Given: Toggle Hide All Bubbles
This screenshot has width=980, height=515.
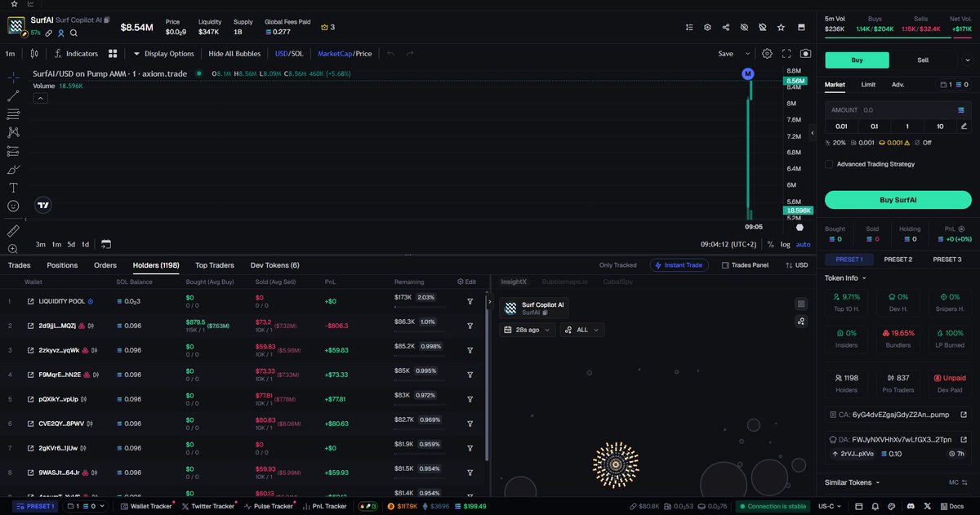Looking at the screenshot, I should tap(234, 54).
